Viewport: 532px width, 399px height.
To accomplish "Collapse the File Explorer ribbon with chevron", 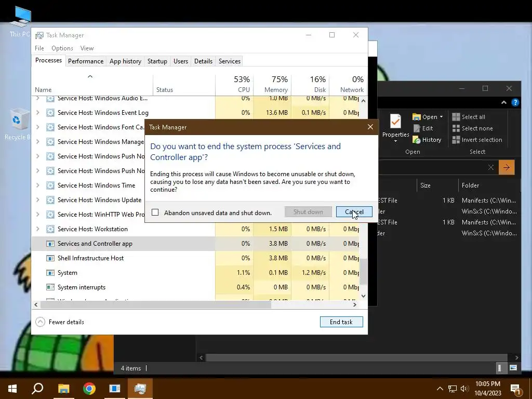I will point(504,102).
